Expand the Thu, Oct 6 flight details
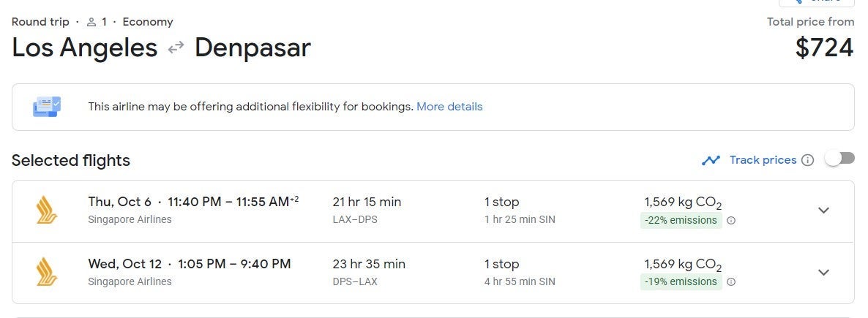Screen dimensions: 868x318 click(x=823, y=211)
